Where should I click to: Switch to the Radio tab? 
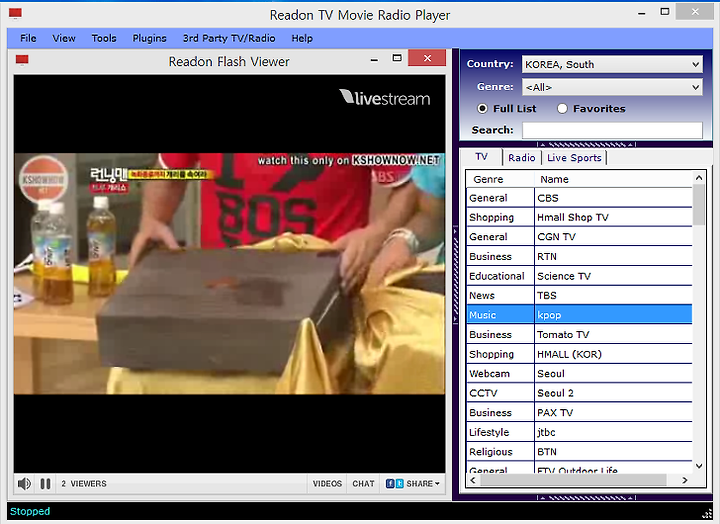[x=522, y=158]
